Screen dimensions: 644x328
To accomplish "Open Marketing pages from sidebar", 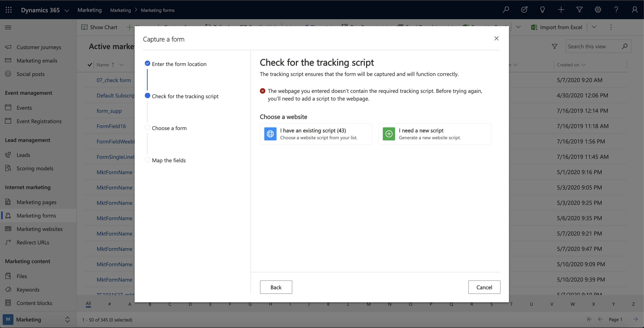I will click(x=36, y=202).
